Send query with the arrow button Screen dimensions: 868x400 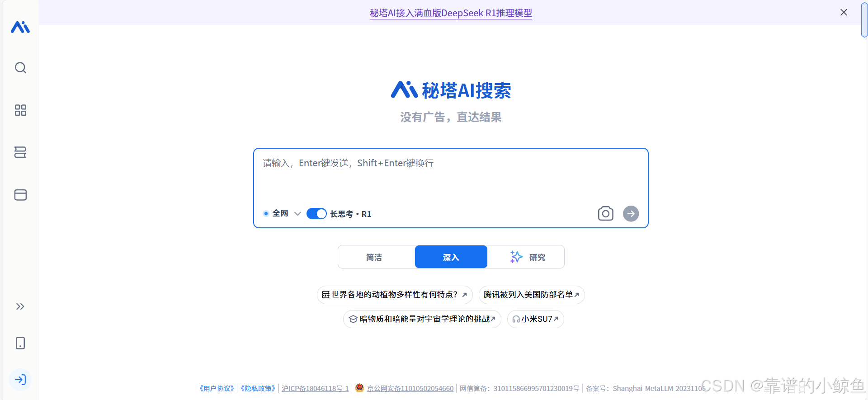click(631, 213)
